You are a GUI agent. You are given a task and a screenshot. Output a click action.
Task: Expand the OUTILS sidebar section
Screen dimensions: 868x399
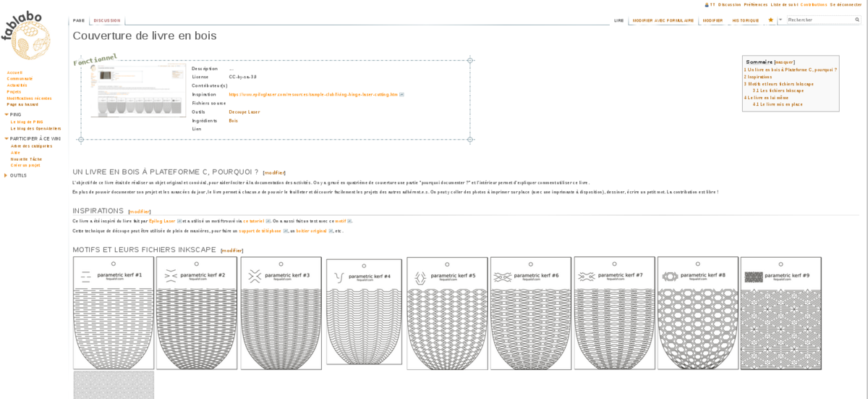[x=7, y=175]
